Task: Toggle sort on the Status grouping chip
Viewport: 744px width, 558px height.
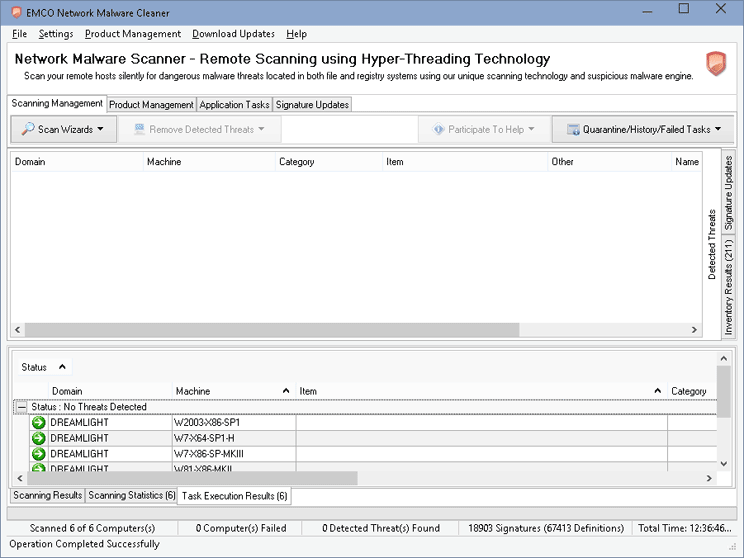Action: (x=44, y=367)
